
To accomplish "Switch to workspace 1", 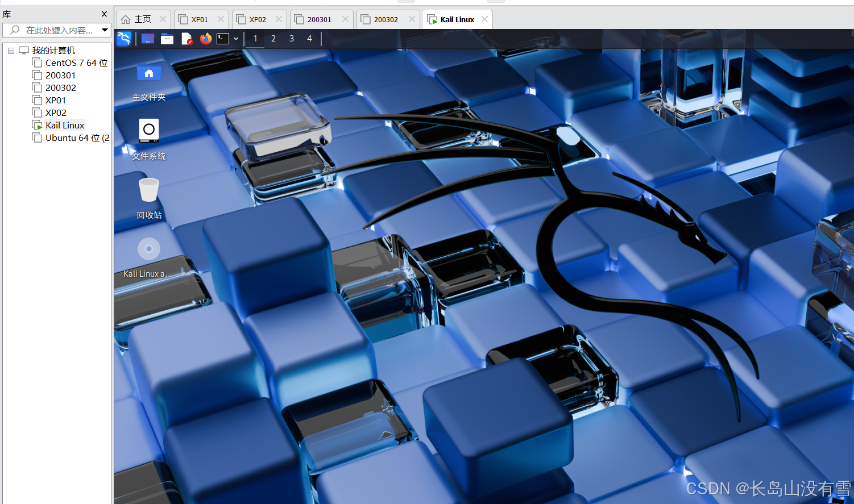I will pyautogui.click(x=255, y=39).
